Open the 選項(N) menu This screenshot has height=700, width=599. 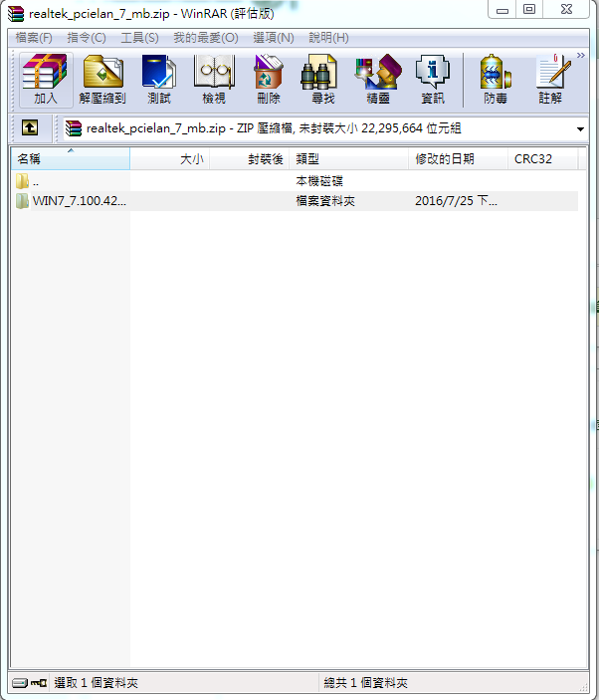click(x=274, y=38)
